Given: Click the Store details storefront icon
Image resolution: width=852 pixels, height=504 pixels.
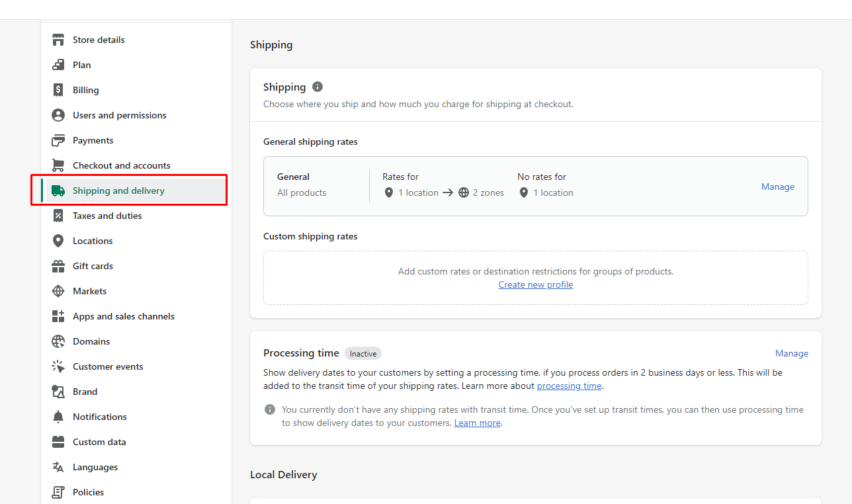Looking at the screenshot, I should pyautogui.click(x=58, y=40).
